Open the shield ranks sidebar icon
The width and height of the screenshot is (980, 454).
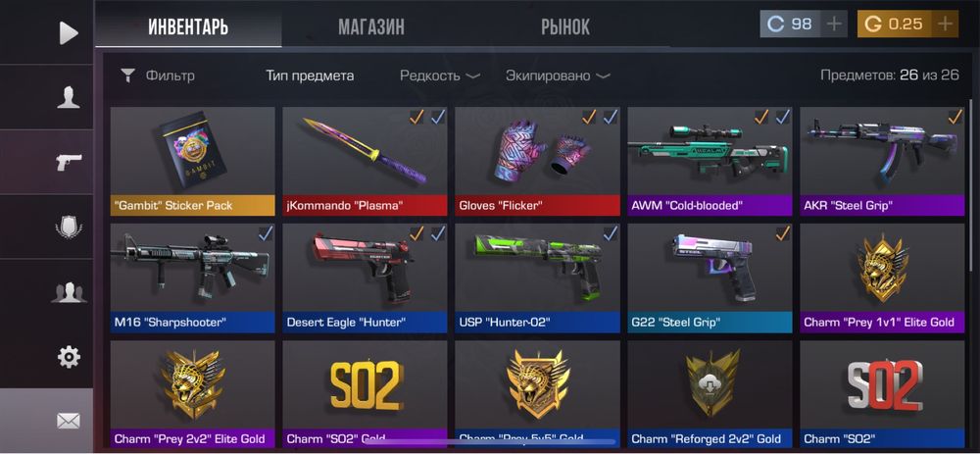pyautogui.click(x=69, y=227)
